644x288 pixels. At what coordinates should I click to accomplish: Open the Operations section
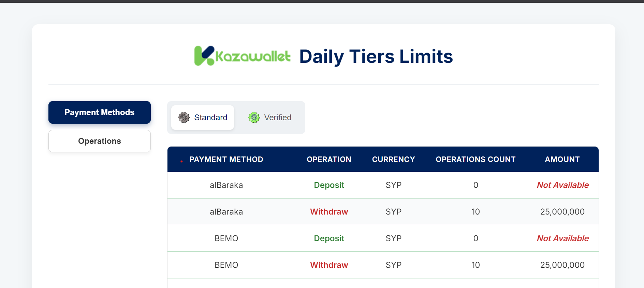coord(100,141)
